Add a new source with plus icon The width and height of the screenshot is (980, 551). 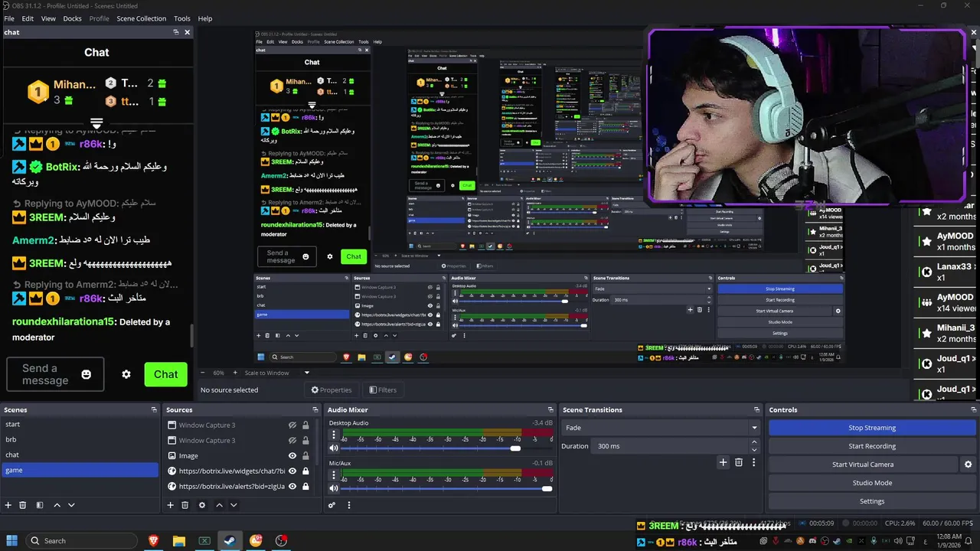click(x=171, y=505)
